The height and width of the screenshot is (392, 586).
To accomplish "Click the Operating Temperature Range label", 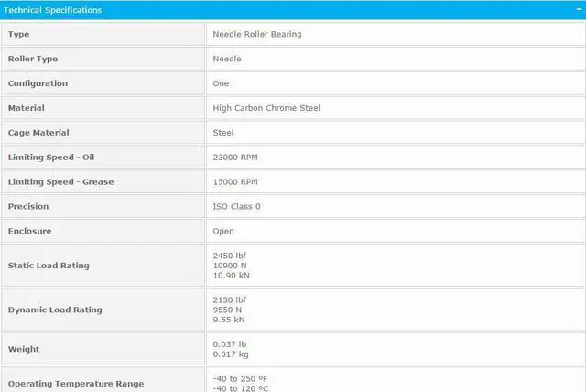I will pyautogui.click(x=76, y=383).
